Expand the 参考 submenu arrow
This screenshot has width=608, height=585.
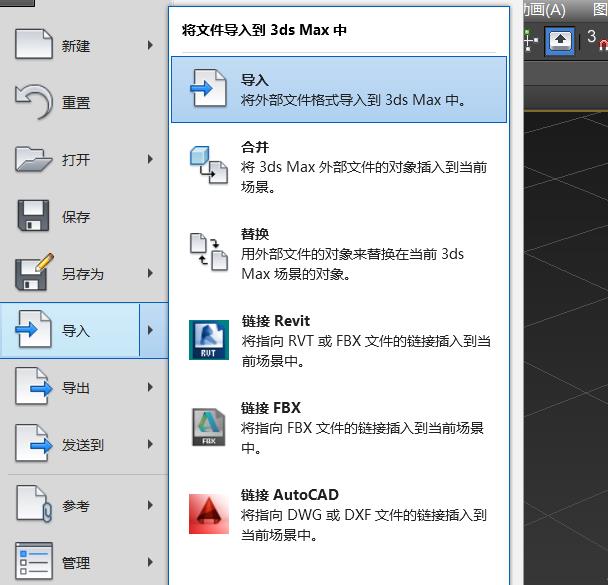tap(150, 505)
